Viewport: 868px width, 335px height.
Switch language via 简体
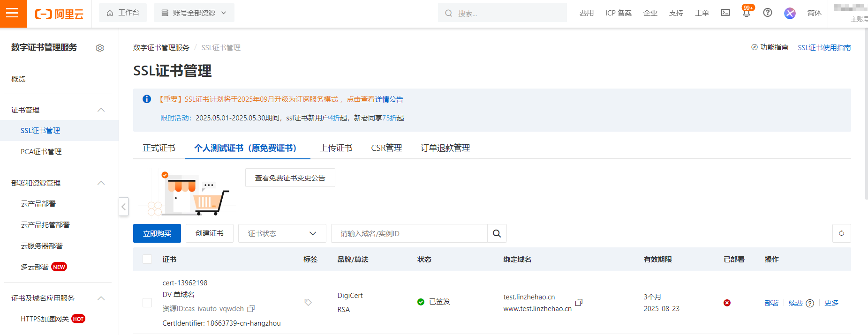tap(815, 13)
